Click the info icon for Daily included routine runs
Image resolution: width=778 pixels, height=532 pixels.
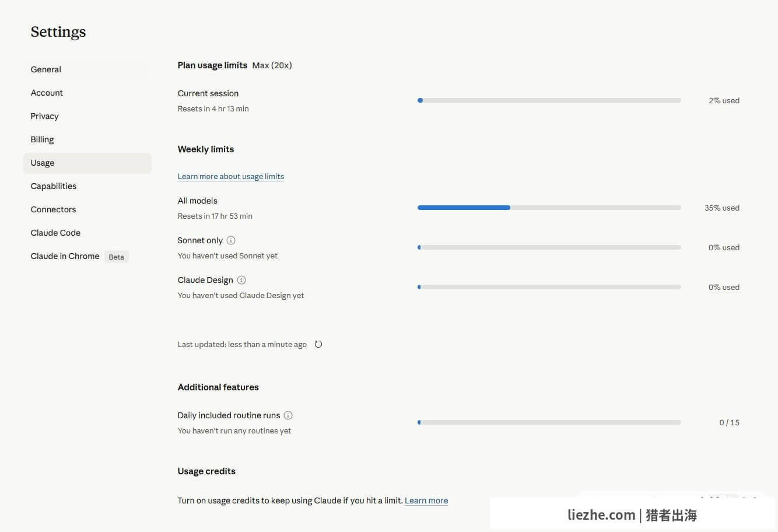coord(288,415)
